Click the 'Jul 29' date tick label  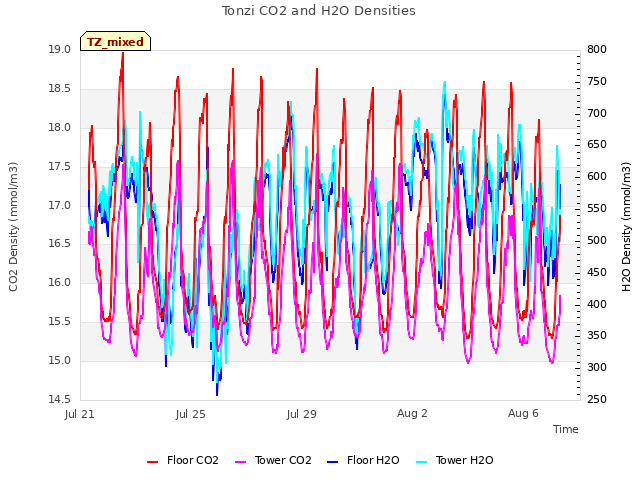coord(302,414)
